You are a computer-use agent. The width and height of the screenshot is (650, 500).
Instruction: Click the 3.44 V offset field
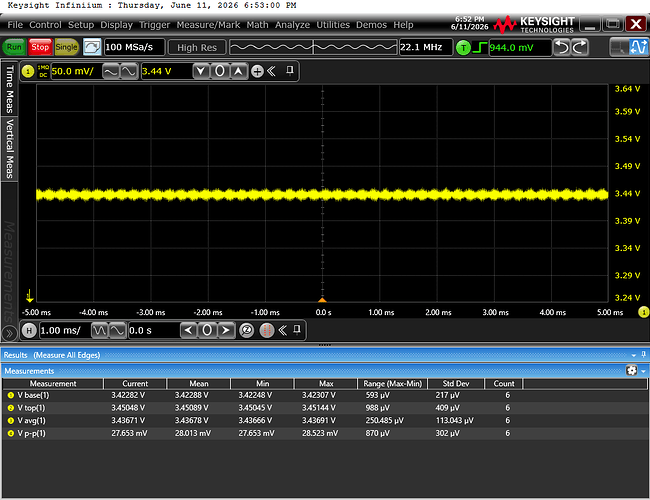(167, 71)
